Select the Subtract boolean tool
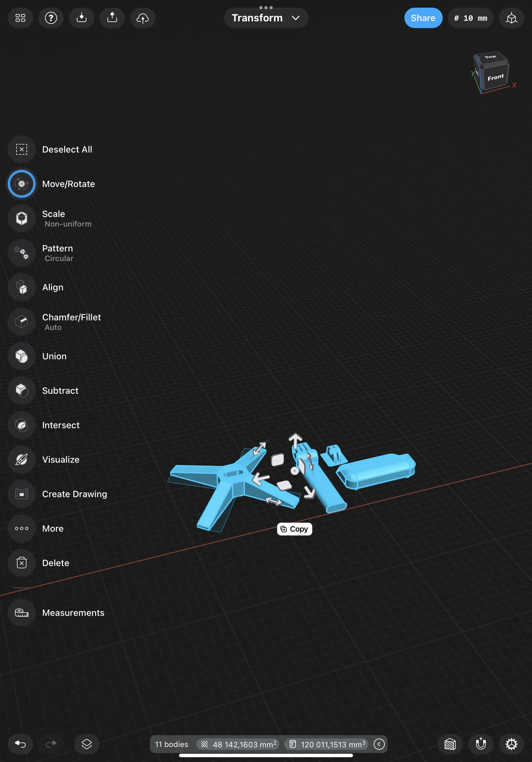 tap(21, 391)
